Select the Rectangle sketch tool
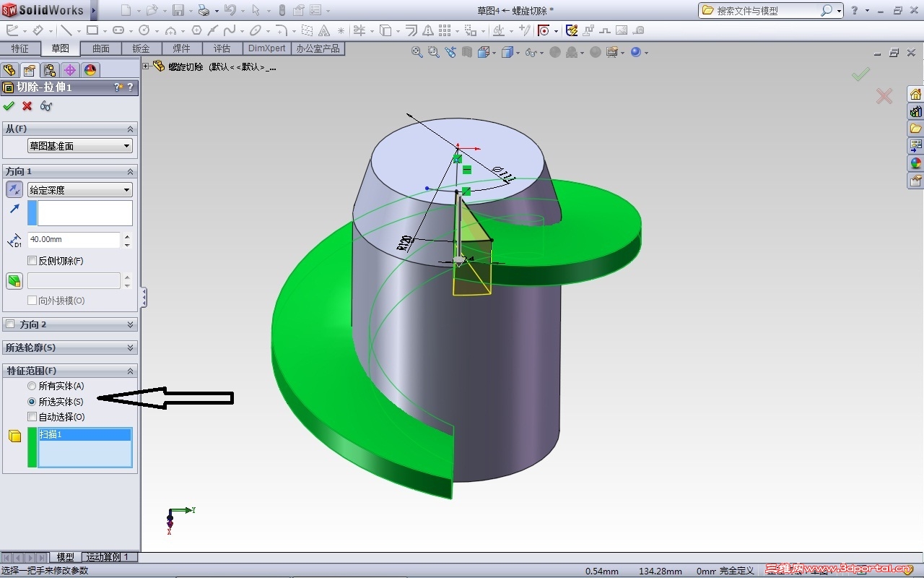Image resolution: width=924 pixels, height=578 pixels. pos(92,30)
